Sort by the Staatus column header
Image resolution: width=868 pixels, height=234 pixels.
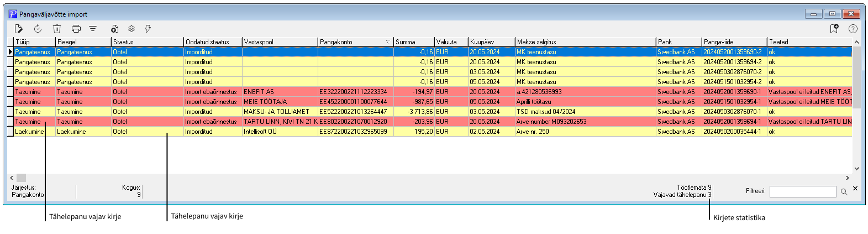tap(147, 41)
